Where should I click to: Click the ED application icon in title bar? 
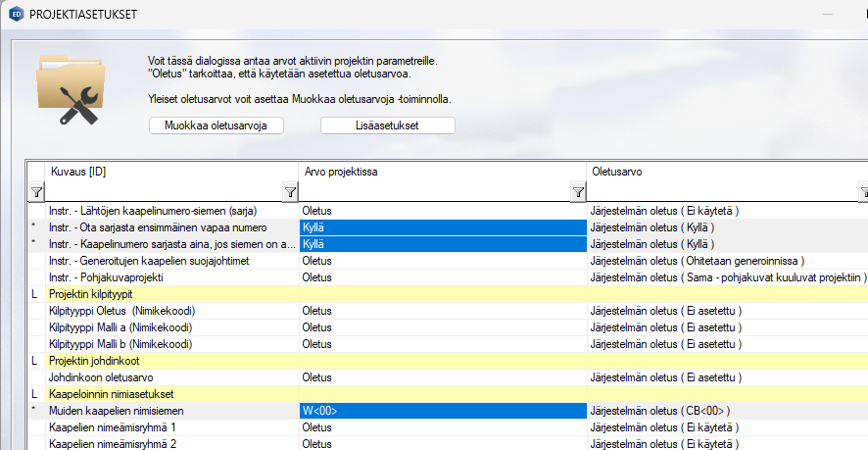[16, 15]
